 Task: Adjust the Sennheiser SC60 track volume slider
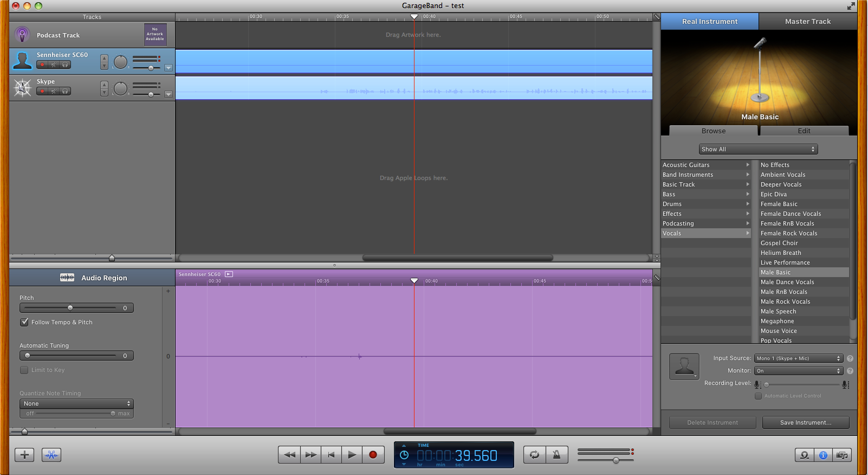[x=151, y=68]
